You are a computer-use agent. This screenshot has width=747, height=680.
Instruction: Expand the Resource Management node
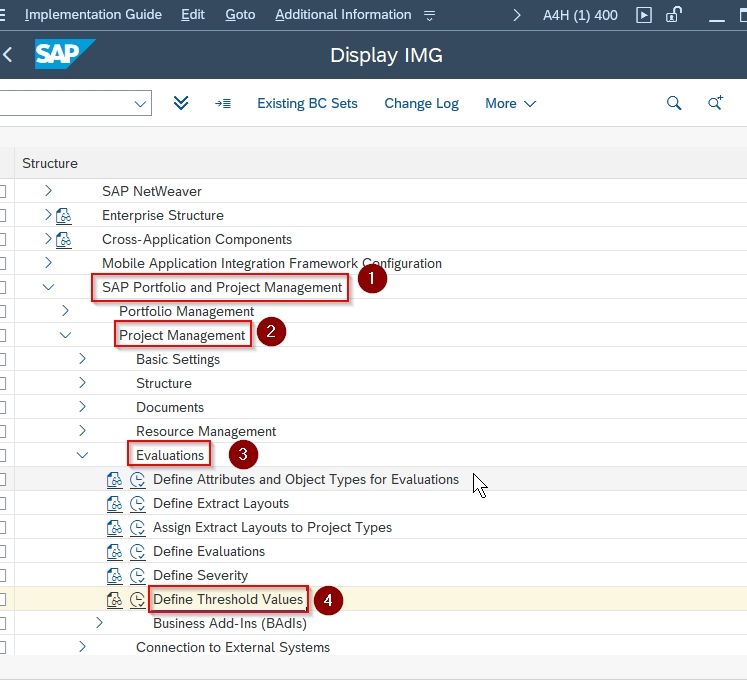click(82, 431)
